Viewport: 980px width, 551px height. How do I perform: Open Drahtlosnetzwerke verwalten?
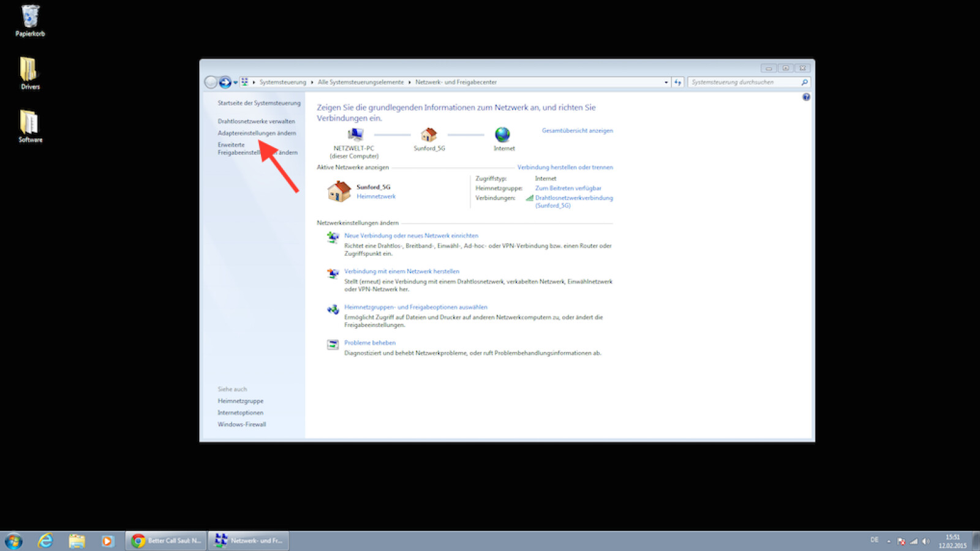[256, 121]
